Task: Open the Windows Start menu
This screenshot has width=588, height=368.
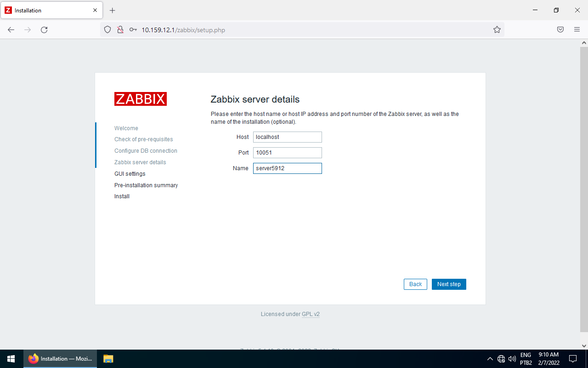Action: [11, 359]
